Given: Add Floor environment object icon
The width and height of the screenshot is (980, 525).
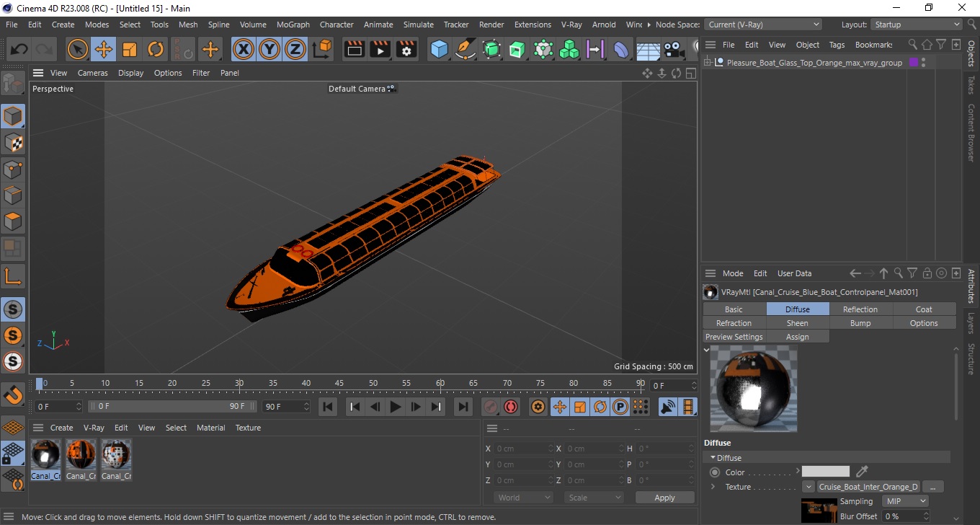Looking at the screenshot, I should tap(648, 50).
